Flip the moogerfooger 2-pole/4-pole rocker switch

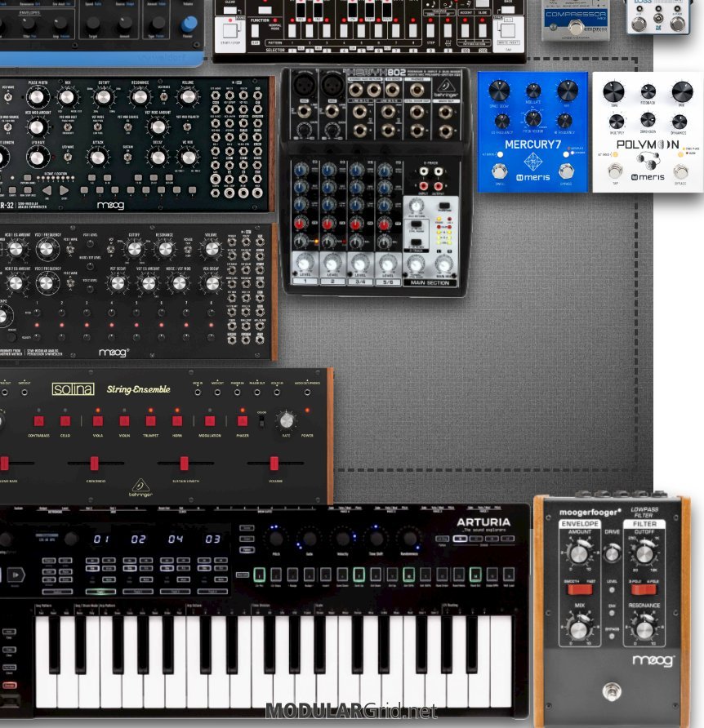(x=644, y=589)
